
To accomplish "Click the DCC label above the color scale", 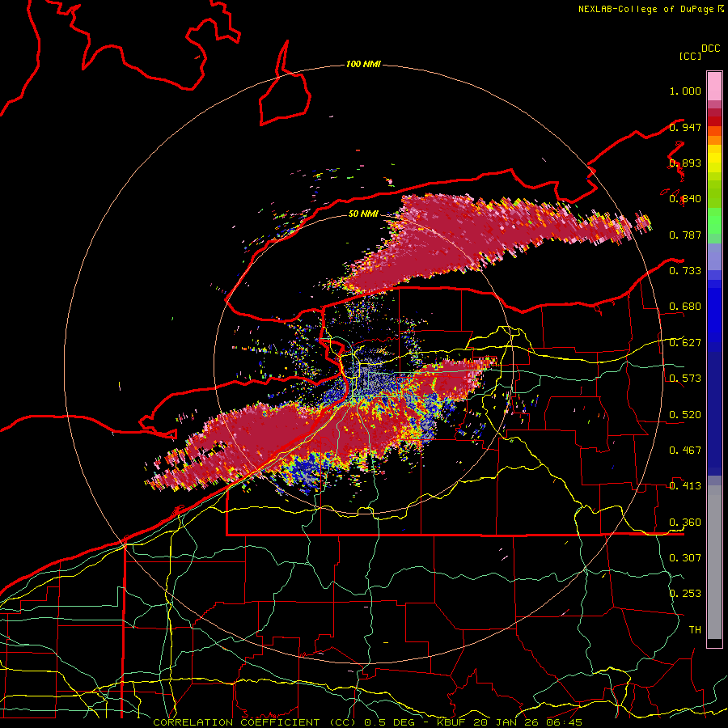I will [711, 49].
